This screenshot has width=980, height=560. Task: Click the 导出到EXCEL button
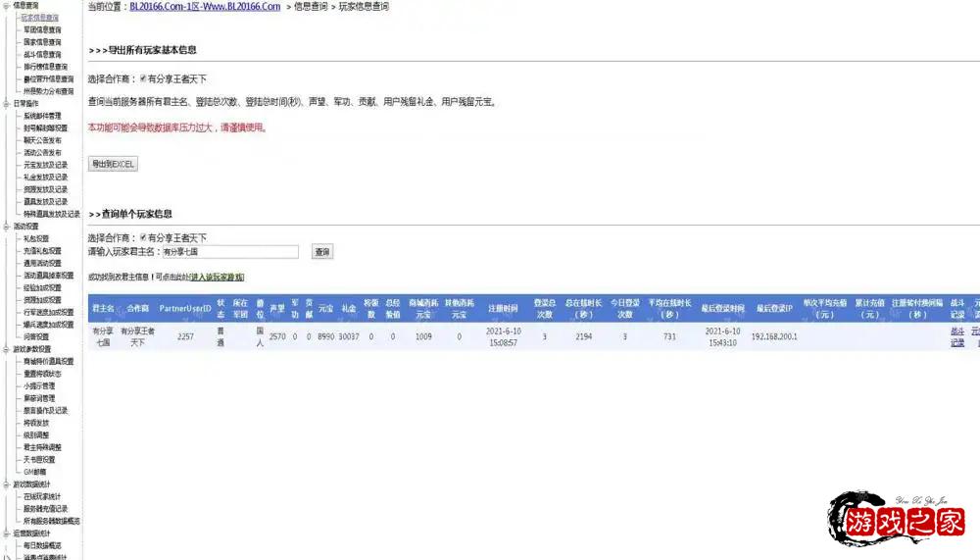point(113,164)
